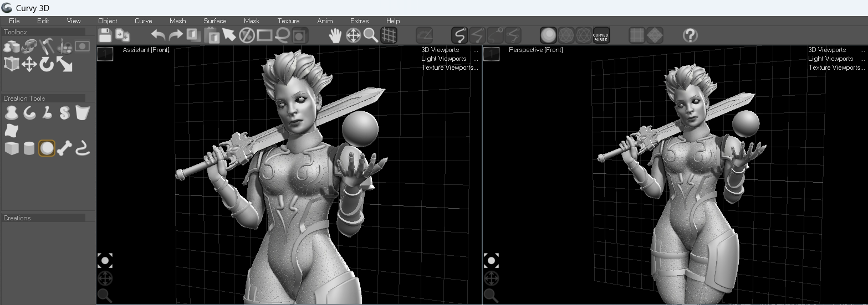Select the Toolbox wireframe cube tool

11,64
